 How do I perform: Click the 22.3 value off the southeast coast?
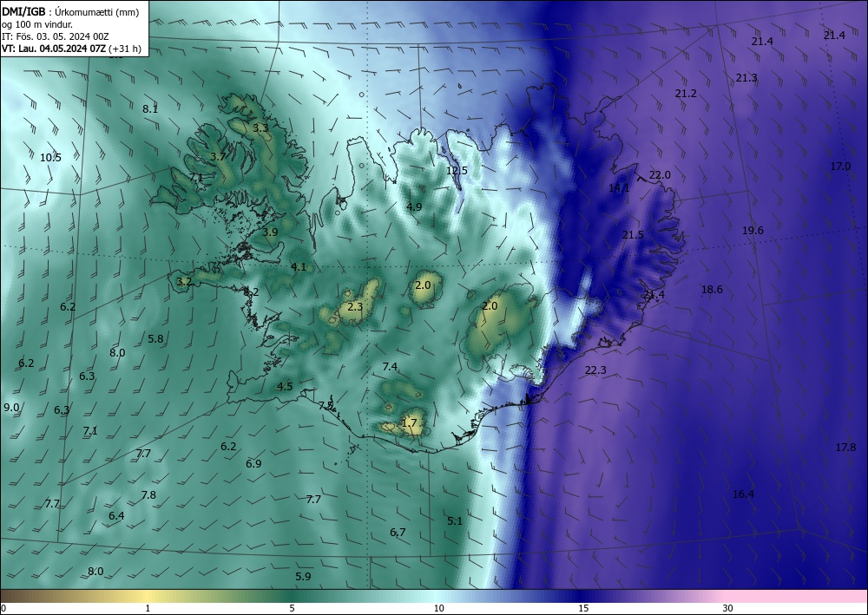click(595, 370)
